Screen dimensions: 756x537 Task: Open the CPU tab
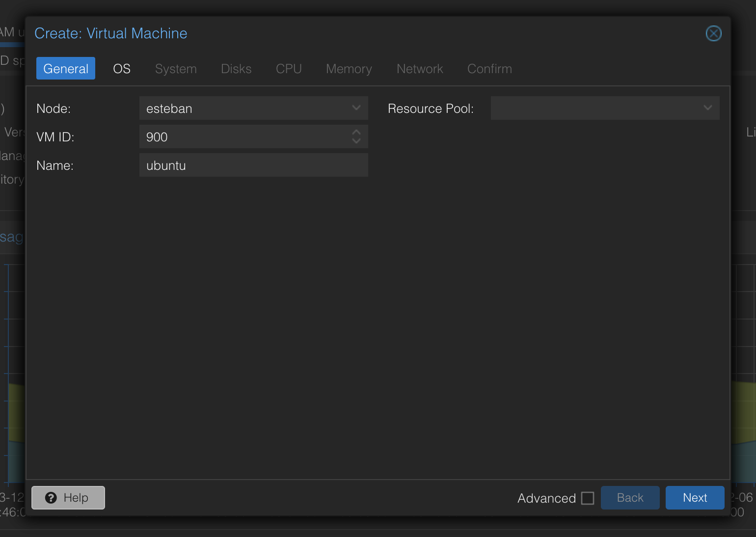[x=289, y=69]
